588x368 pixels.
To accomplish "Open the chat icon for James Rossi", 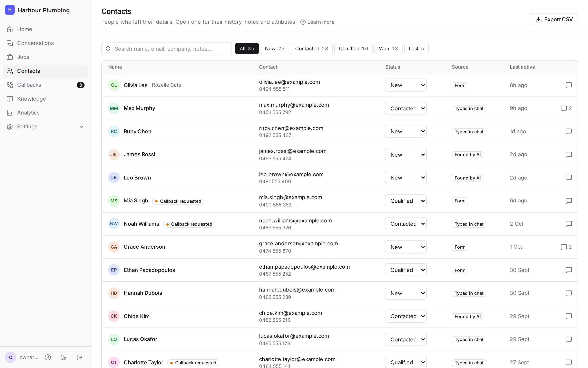I will (x=569, y=155).
